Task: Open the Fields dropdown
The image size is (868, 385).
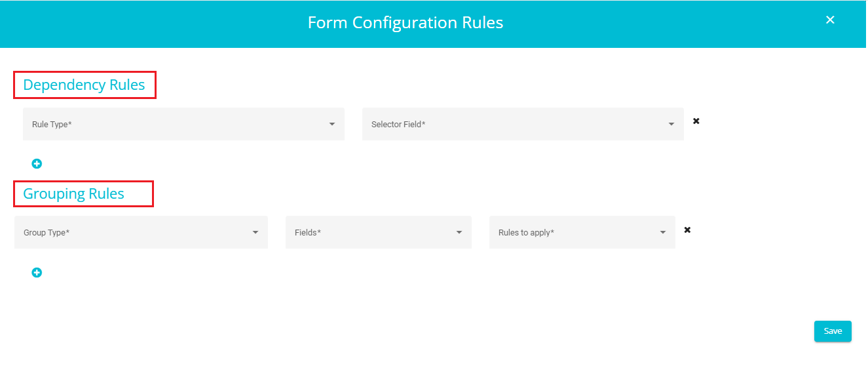Action: click(379, 232)
